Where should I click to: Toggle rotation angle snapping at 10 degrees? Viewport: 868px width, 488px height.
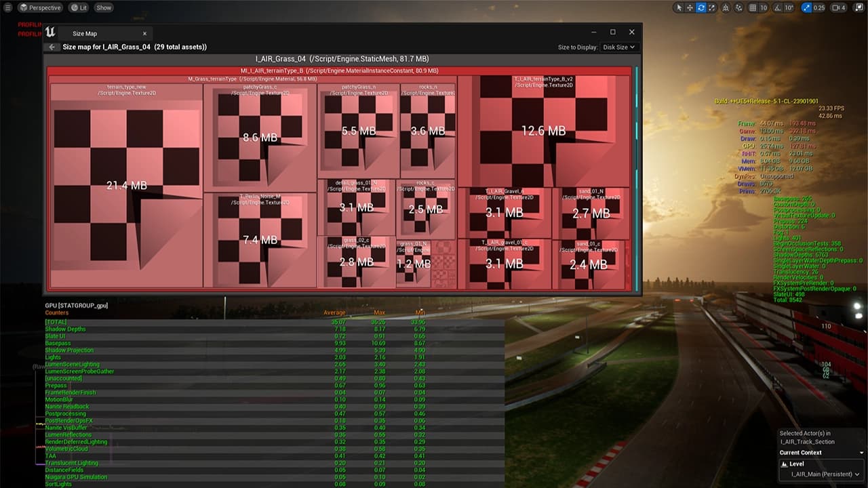(777, 7)
